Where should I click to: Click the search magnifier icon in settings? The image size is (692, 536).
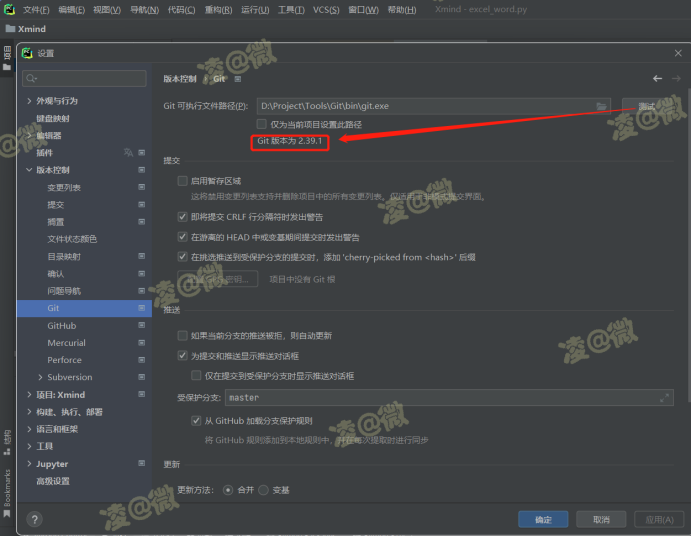click(x=31, y=79)
